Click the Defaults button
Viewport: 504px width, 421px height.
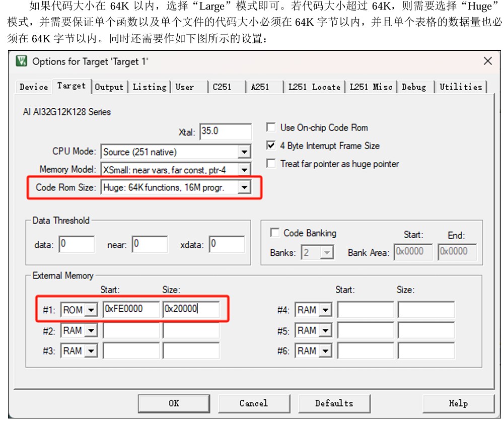[334, 403]
